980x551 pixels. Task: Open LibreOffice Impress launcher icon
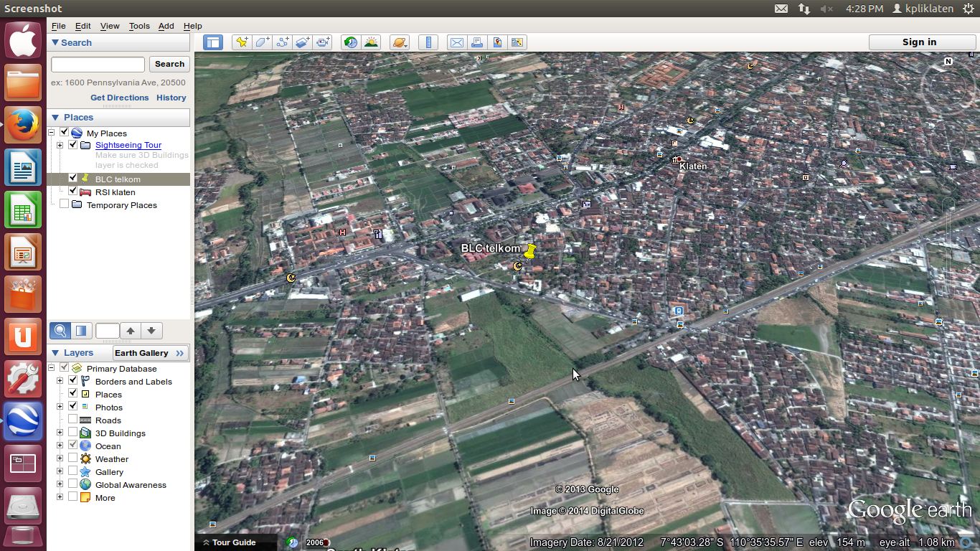23,253
